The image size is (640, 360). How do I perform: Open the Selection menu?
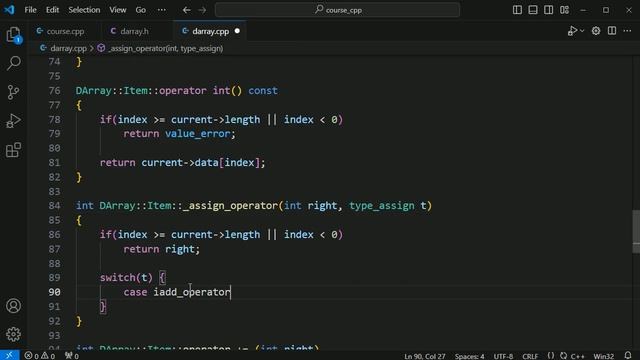84,10
